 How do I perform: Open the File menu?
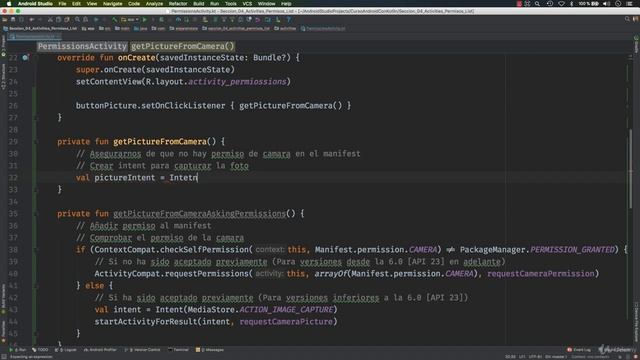[x=62, y=3]
